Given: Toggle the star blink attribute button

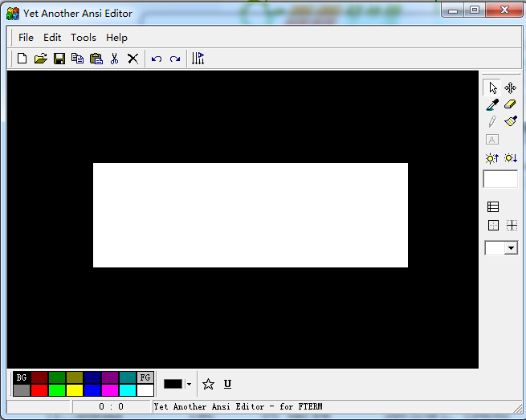Looking at the screenshot, I should [x=209, y=384].
